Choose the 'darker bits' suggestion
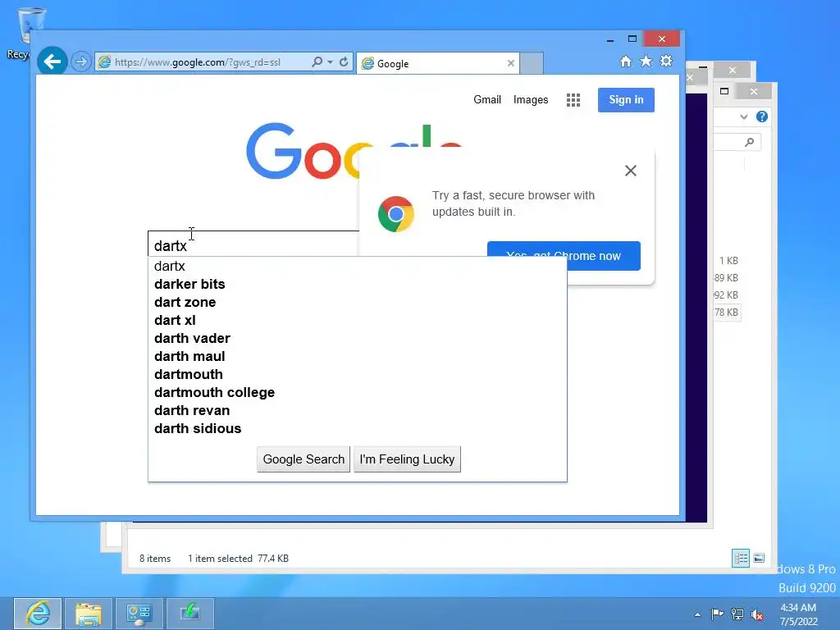The image size is (840, 630). (x=358, y=284)
